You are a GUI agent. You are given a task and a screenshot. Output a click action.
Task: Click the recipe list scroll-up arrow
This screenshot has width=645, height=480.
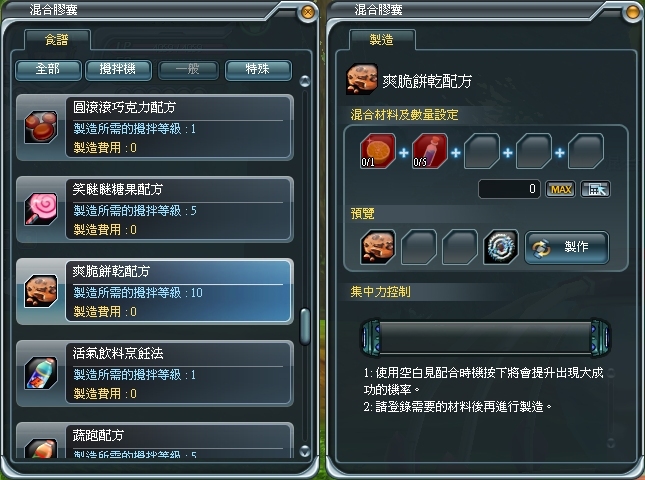point(305,81)
